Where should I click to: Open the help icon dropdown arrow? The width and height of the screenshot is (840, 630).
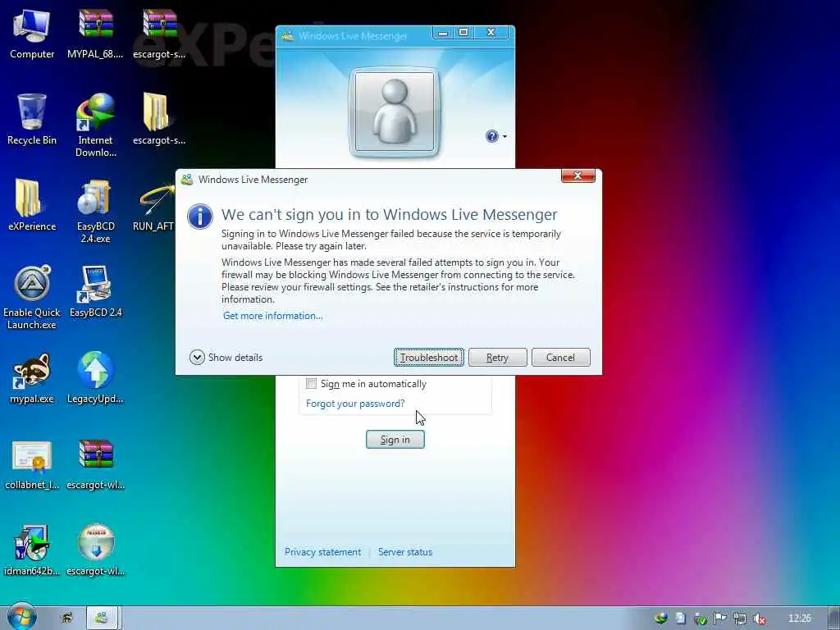pyautogui.click(x=504, y=137)
